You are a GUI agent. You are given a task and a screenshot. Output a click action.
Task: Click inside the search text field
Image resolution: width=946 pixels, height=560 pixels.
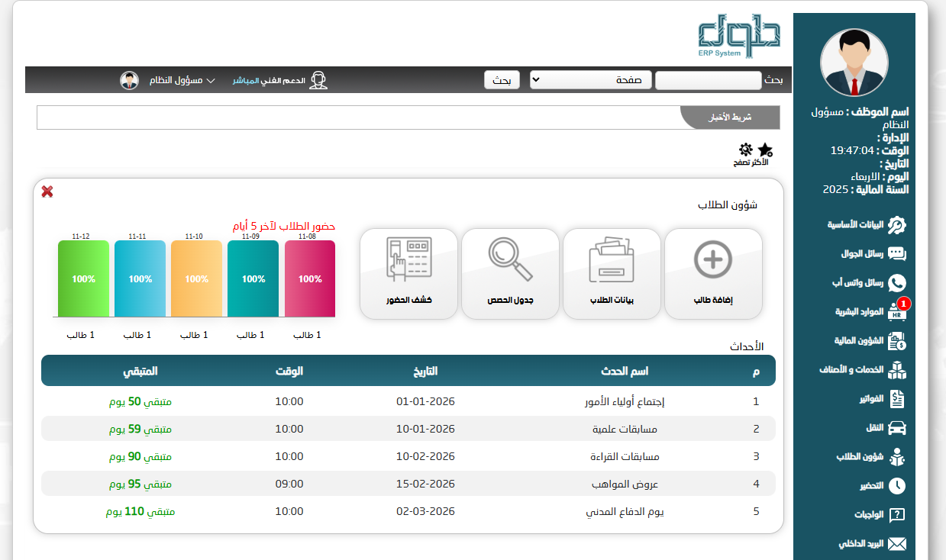point(708,80)
